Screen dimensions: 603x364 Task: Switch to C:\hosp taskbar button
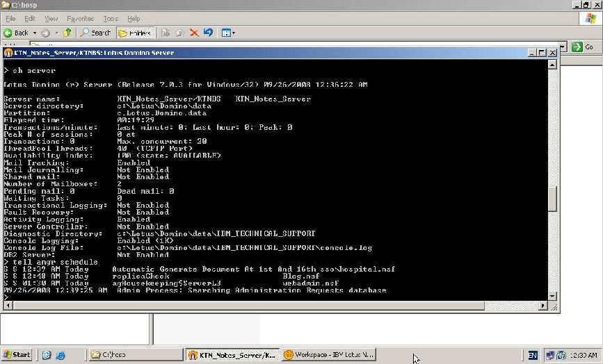136,355
